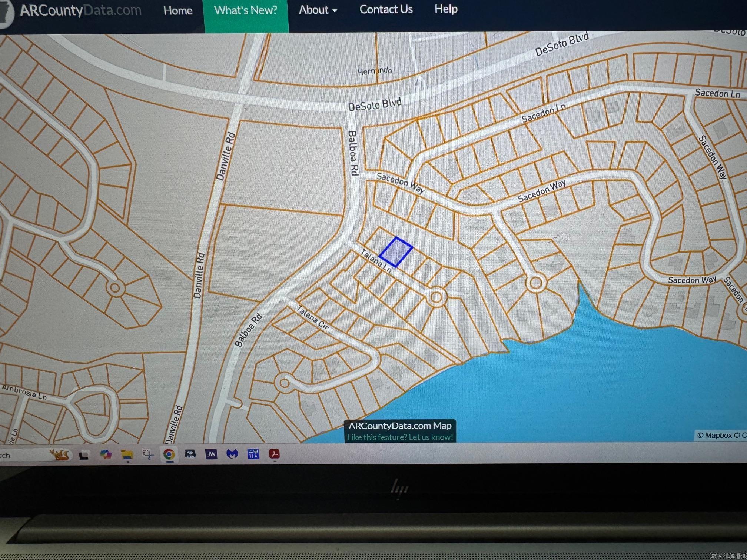
Task: Click the 'Like this feature? Let us know!' link
Action: (x=399, y=437)
